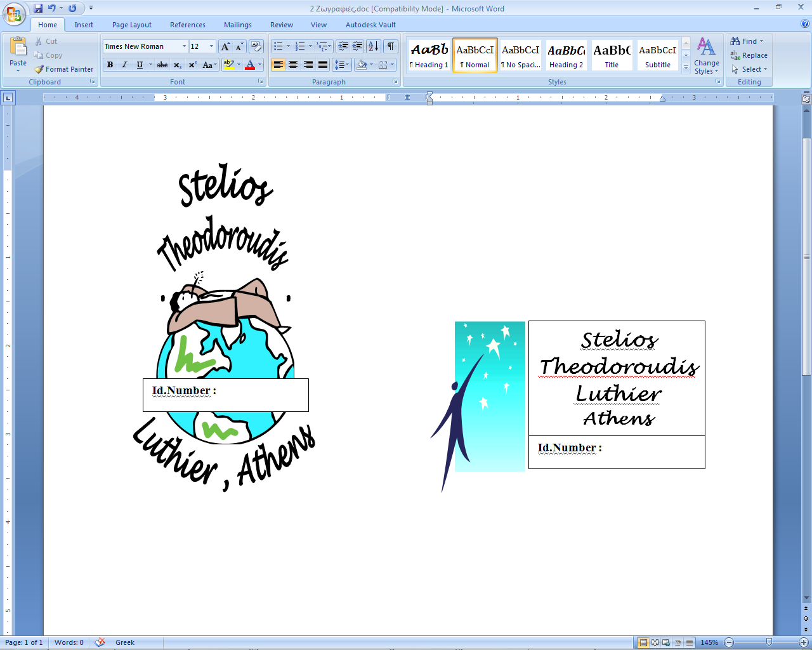812x650 pixels.
Task: Toggle Bold formatting
Action: [x=110, y=65]
